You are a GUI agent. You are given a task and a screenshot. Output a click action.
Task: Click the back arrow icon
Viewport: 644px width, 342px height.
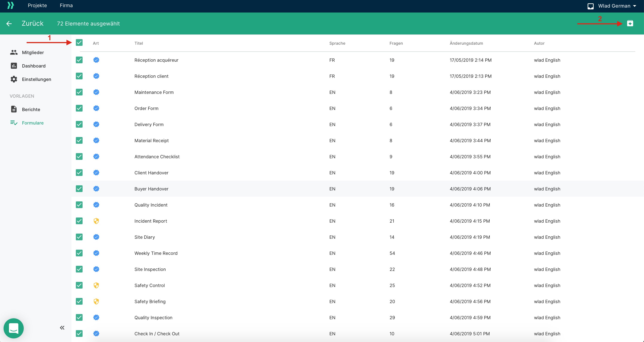tap(9, 24)
